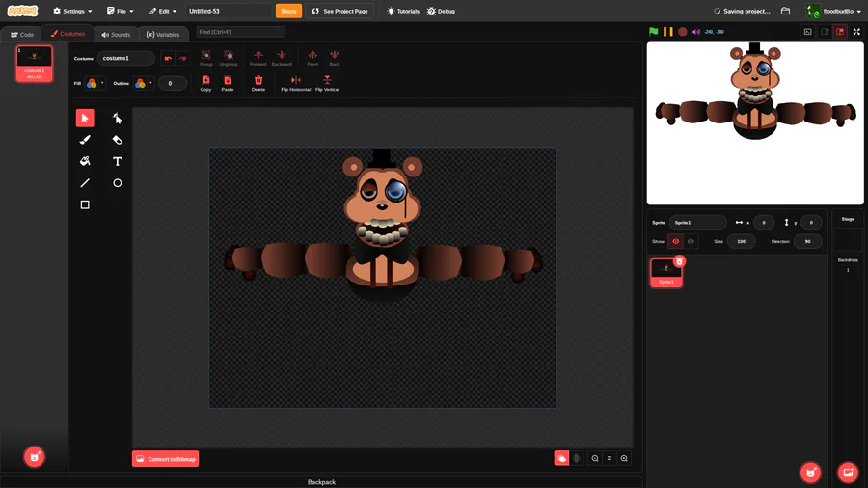Open the floodbudBoi account menu

(833, 11)
